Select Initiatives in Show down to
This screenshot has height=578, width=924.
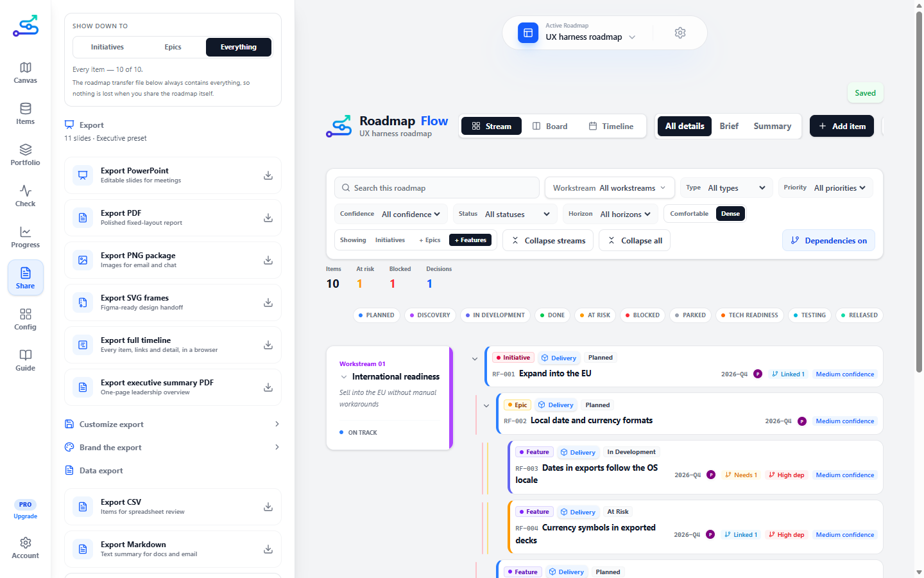[107, 47]
